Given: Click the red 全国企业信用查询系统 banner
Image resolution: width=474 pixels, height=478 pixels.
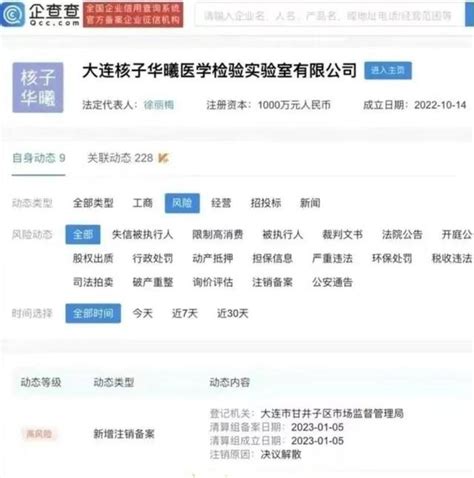Looking at the screenshot, I should [133, 14].
